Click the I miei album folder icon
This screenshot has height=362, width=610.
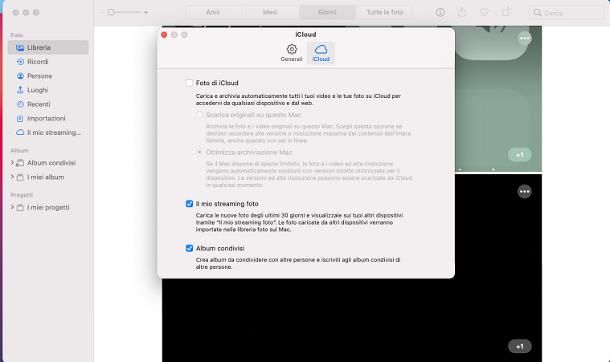click(20, 177)
